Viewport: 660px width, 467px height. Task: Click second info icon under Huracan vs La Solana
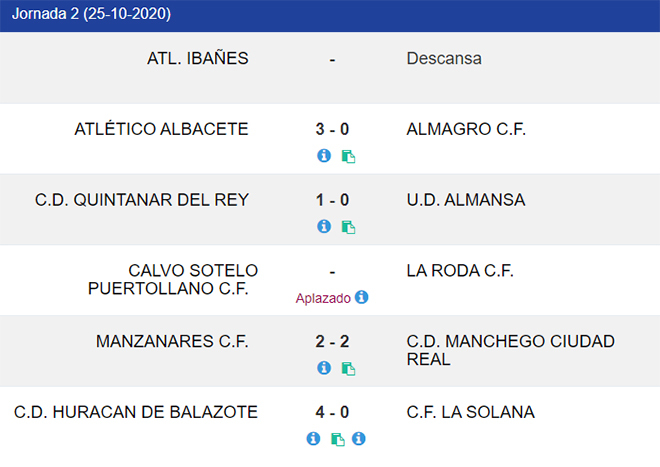(359, 438)
